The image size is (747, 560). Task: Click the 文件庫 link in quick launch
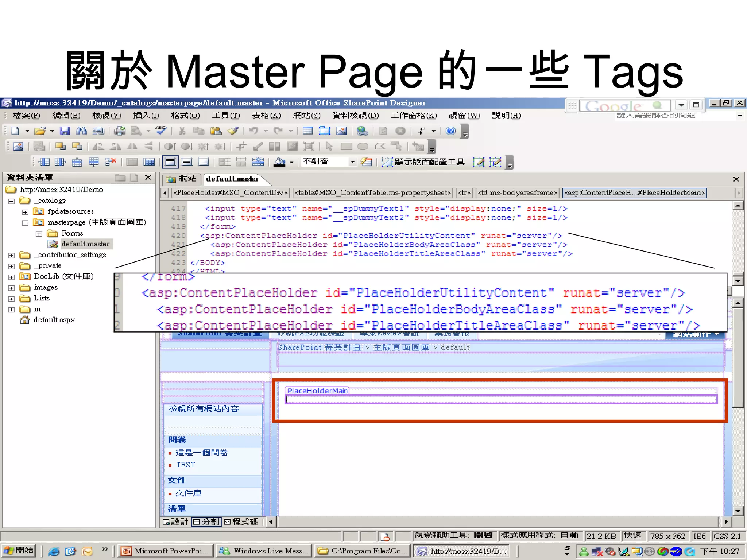188,493
